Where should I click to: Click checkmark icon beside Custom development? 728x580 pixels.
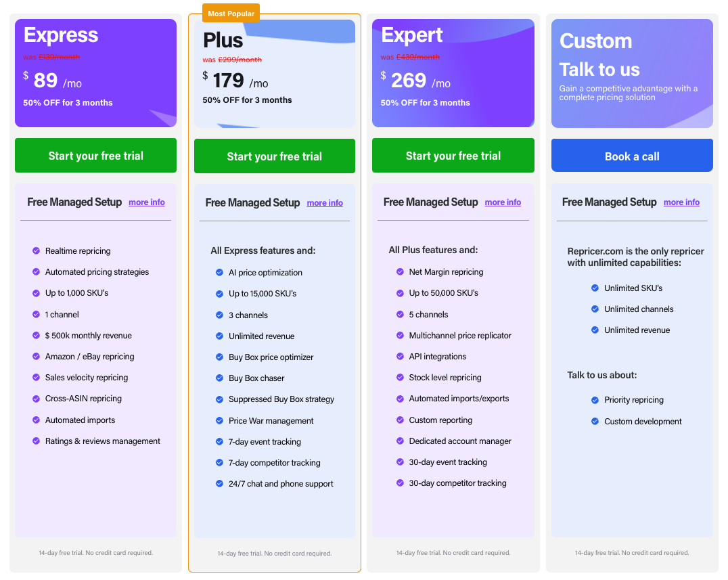point(595,422)
